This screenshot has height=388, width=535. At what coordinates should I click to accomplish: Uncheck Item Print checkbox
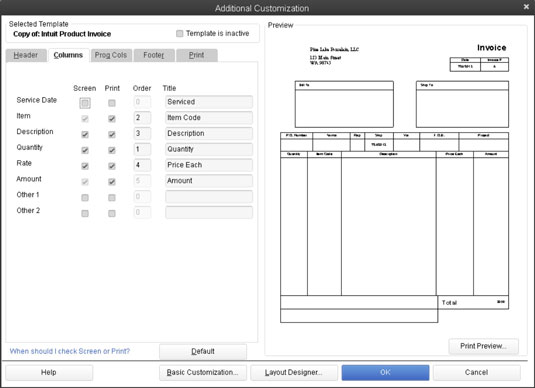pos(112,118)
